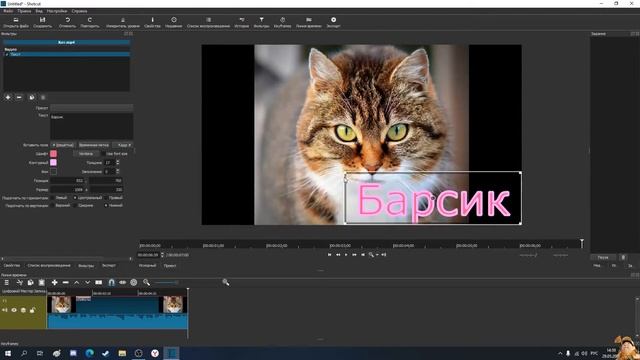Image resolution: width=640 pixels, height=360 pixels.
Task: Click the timeline copy icon
Action: (30, 282)
